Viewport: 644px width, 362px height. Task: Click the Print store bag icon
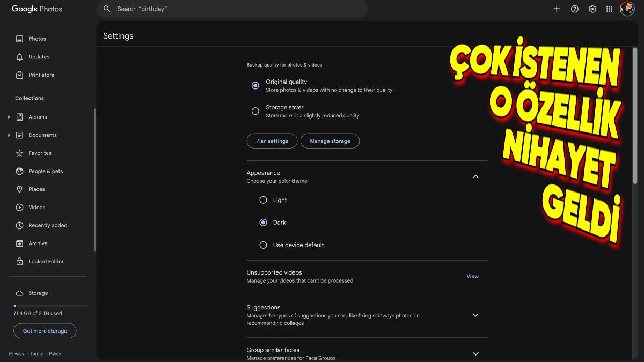click(20, 75)
